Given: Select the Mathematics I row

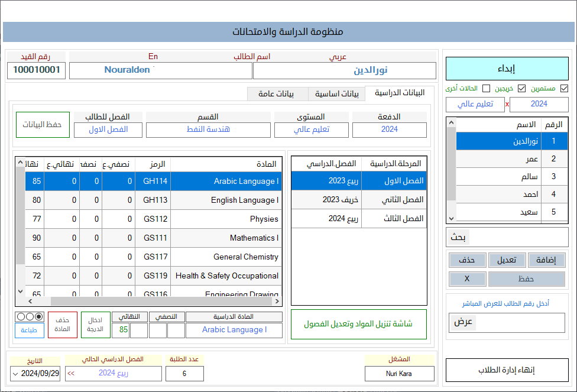Looking at the screenshot, I should tap(154, 238).
